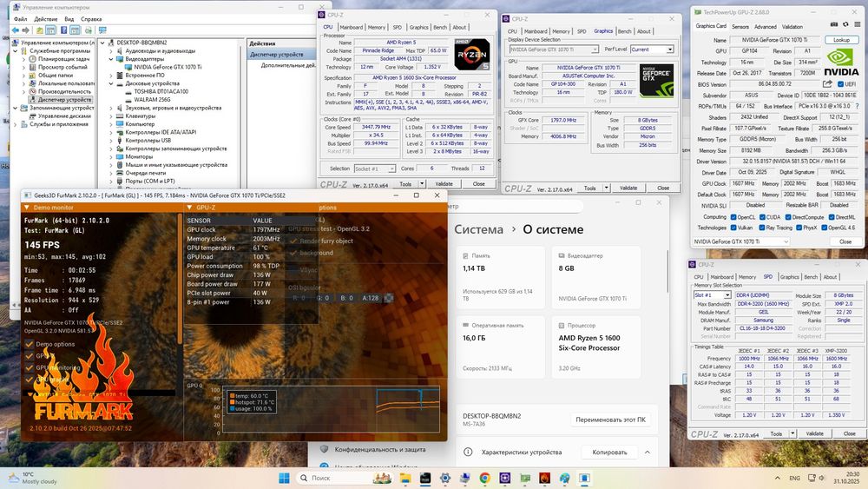Toggle the DirectML checkbox in GPU-Z

(832, 217)
